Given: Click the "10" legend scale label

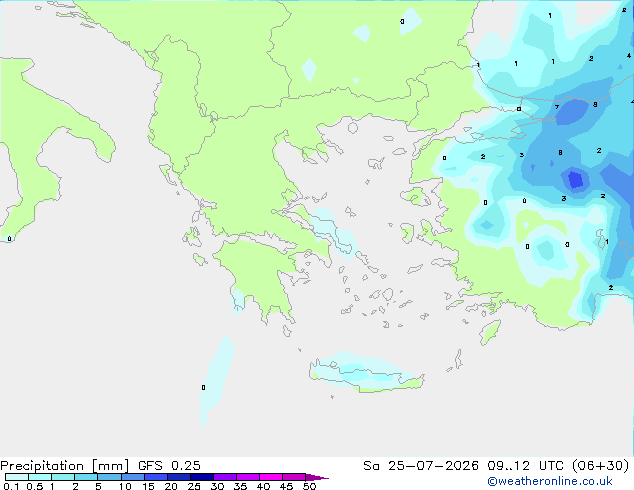Looking at the screenshot, I should coord(125,486).
